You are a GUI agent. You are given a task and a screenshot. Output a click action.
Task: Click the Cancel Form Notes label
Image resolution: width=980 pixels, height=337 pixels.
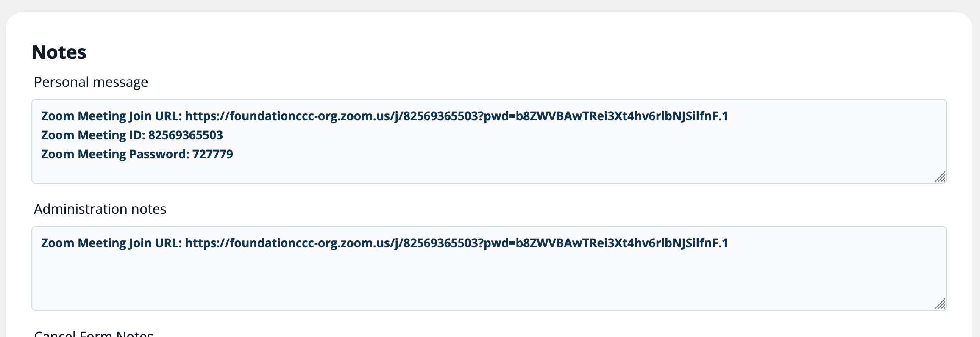click(x=94, y=333)
